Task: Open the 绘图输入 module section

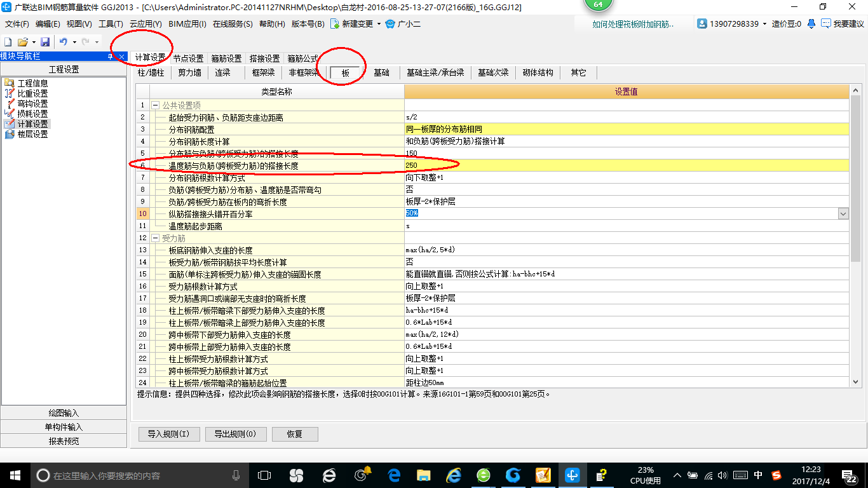Action: click(x=64, y=413)
